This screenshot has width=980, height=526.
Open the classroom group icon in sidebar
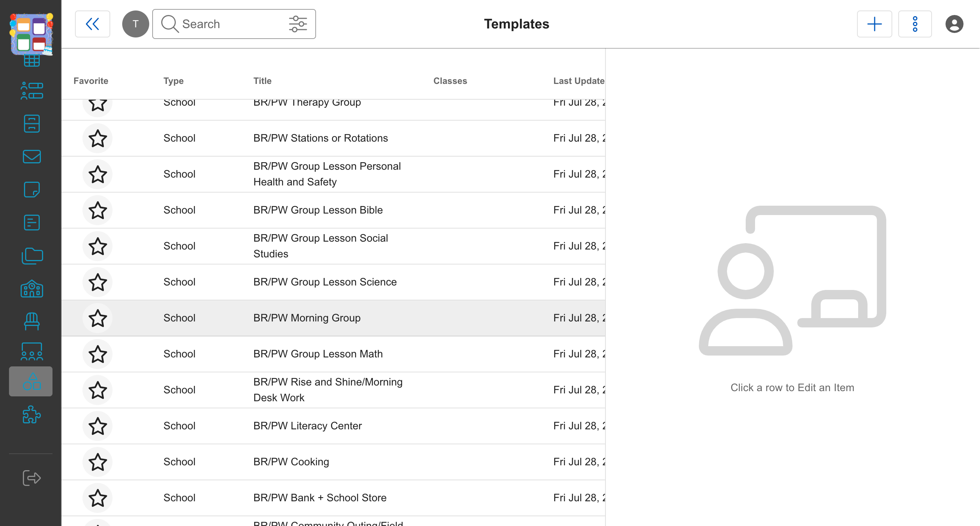click(x=31, y=351)
